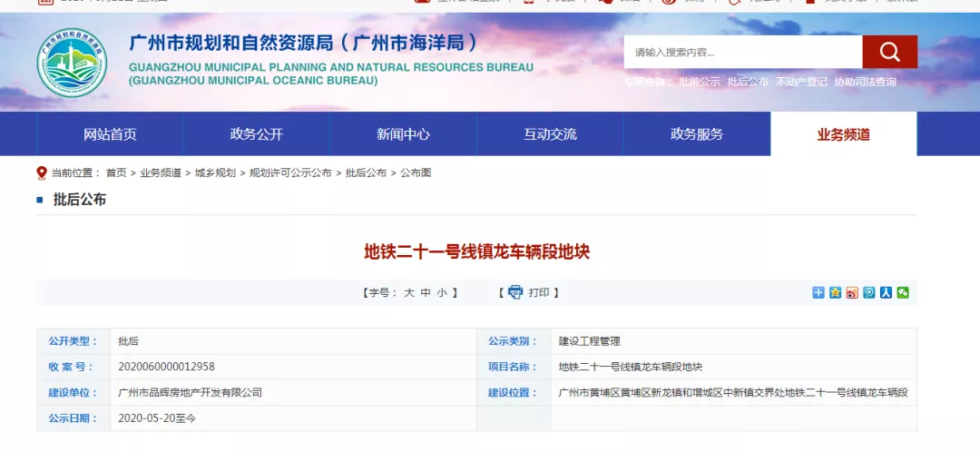Click the magnifier search button

pyautogui.click(x=889, y=52)
